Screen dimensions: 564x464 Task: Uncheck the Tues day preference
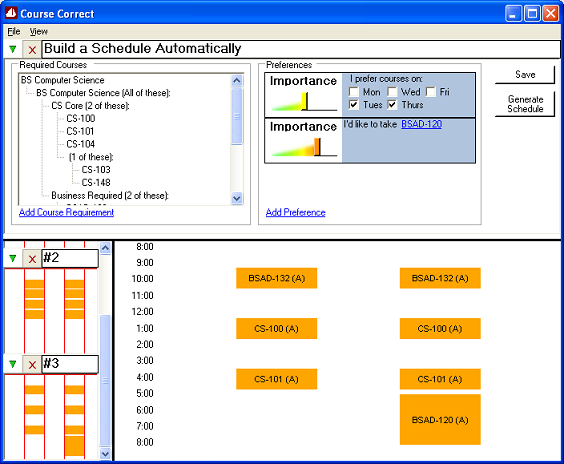[x=354, y=105]
